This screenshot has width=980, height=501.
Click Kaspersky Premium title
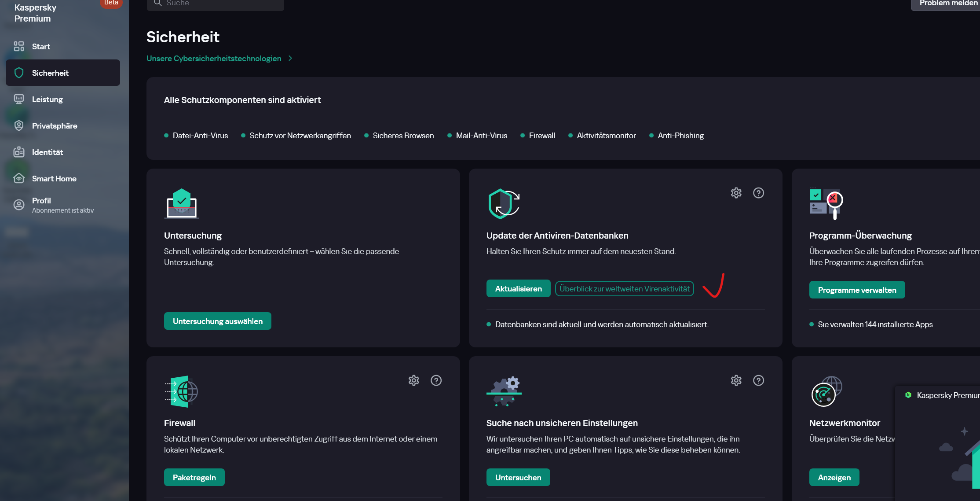pos(35,13)
